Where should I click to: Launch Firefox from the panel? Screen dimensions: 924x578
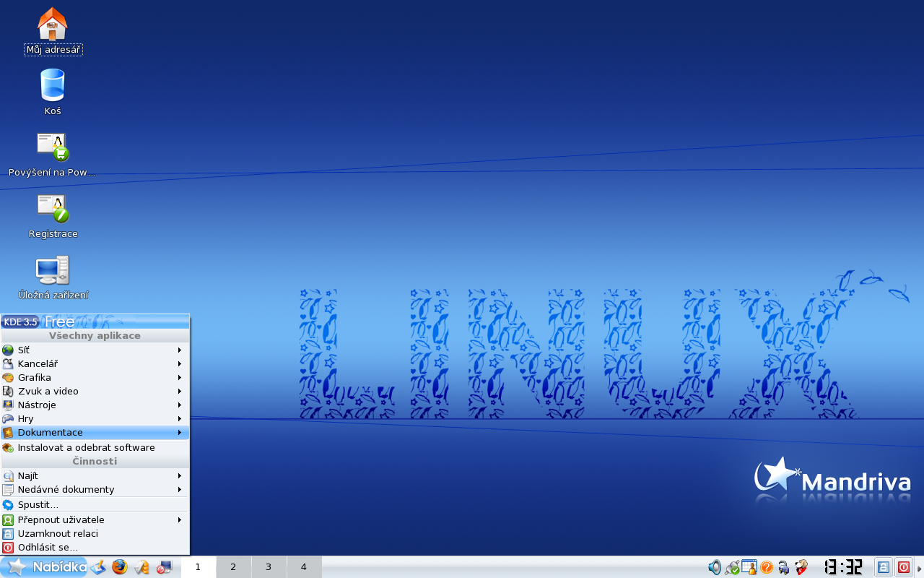click(x=120, y=567)
